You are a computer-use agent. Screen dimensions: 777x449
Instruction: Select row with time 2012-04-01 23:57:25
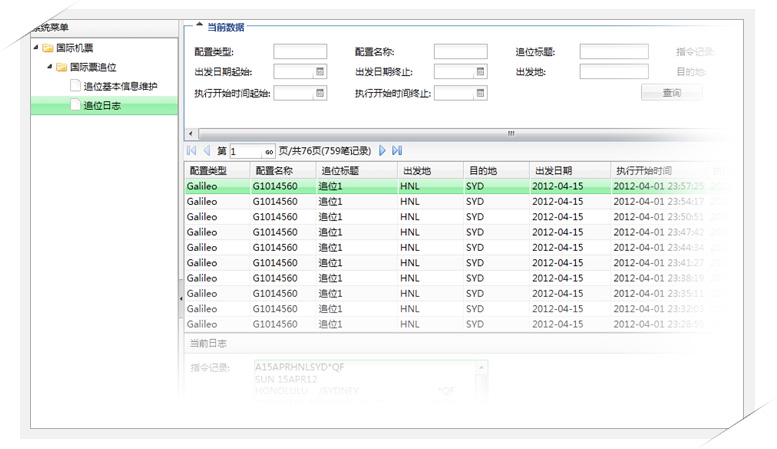click(458, 186)
